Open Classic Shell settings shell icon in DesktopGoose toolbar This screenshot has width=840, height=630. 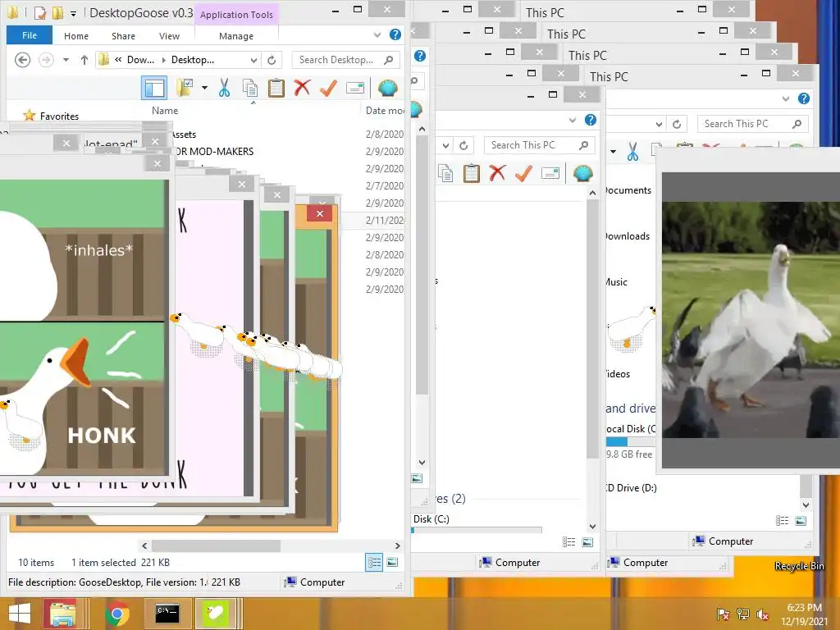coord(387,88)
